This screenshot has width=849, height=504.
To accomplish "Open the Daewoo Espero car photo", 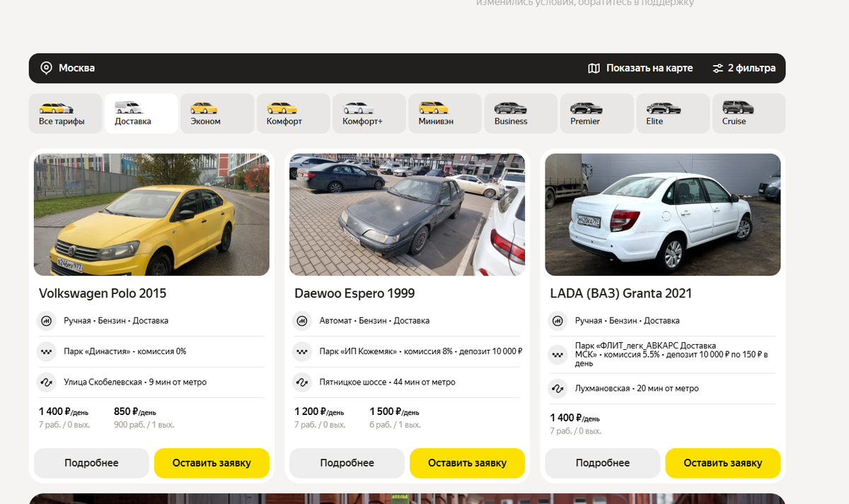I will (408, 215).
